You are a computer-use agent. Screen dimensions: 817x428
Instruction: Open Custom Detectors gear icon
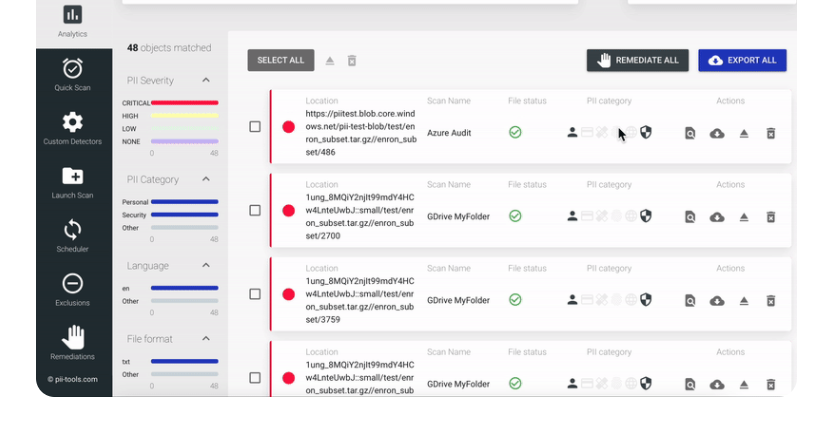(x=72, y=123)
